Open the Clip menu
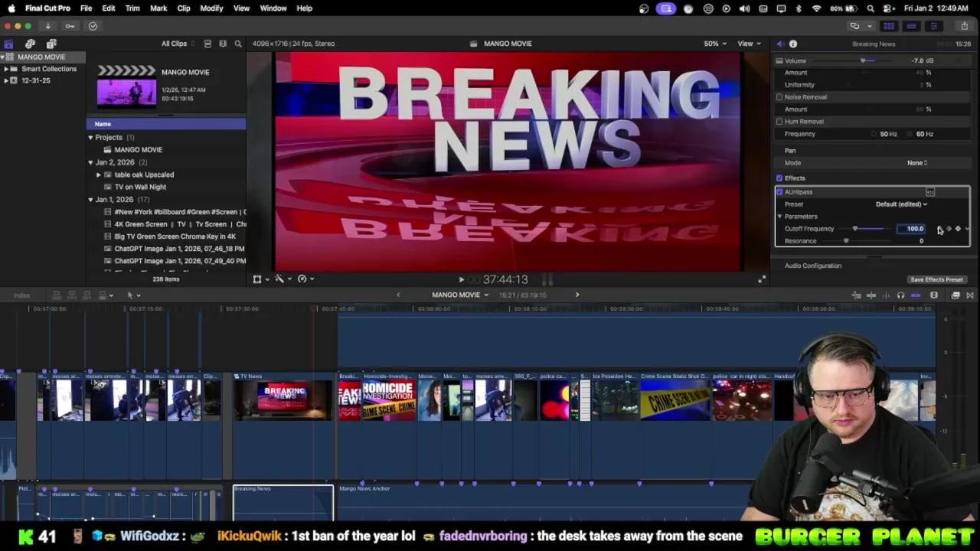 [x=184, y=8]
